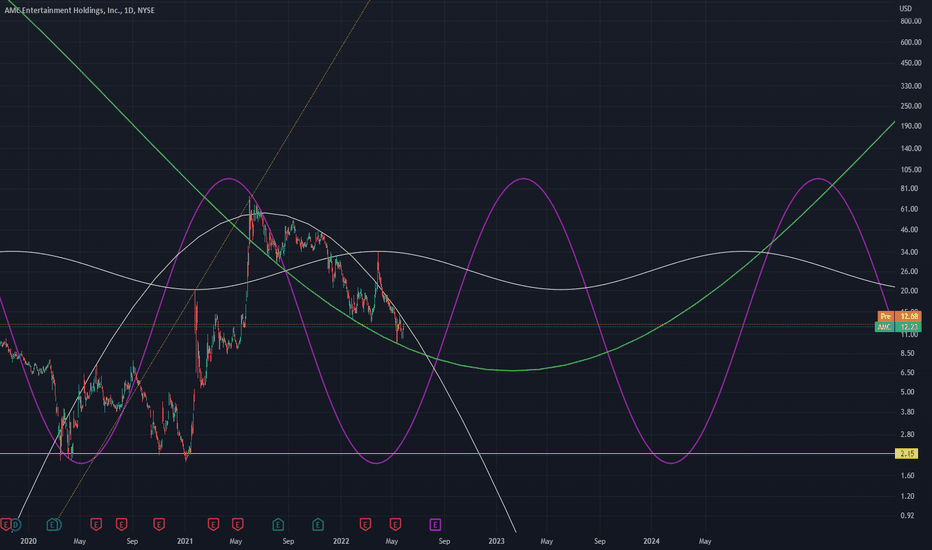Click the 800.00 price axis label
Image resolution: width=932 pixels, height=550 pixels.
[911, 21]
